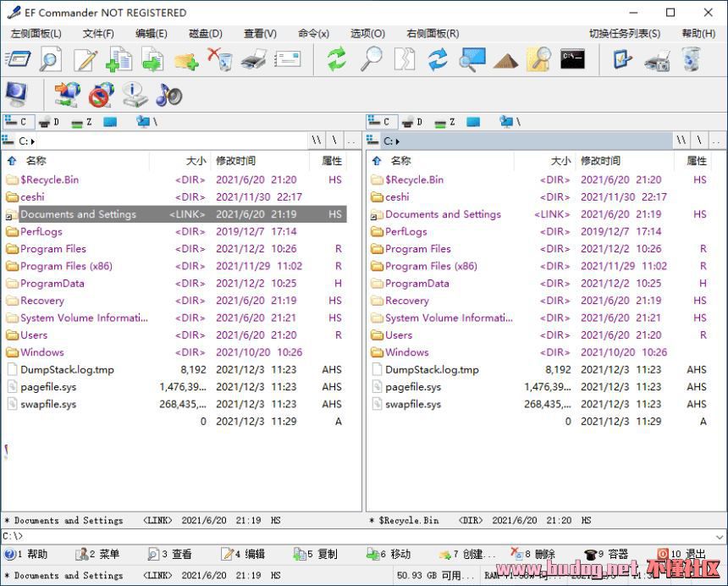Click the music note media player icon
This screenshot has width=728, height=586.
168,95
